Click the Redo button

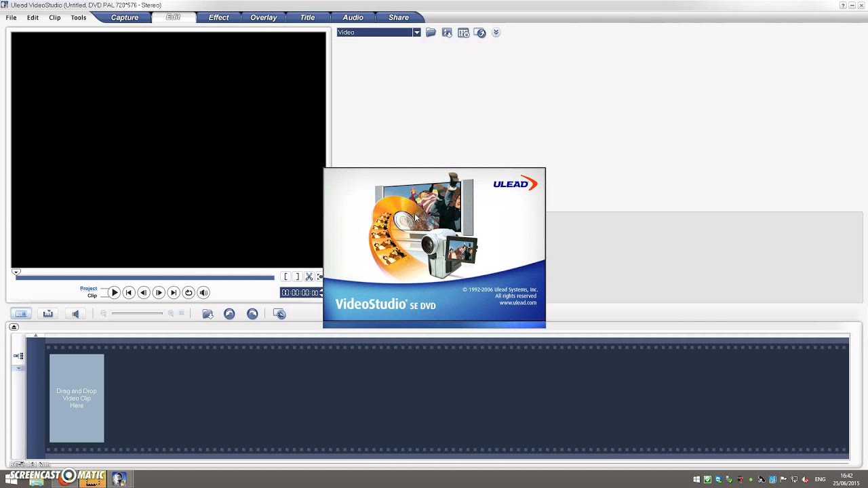click(x=252, y=314)
